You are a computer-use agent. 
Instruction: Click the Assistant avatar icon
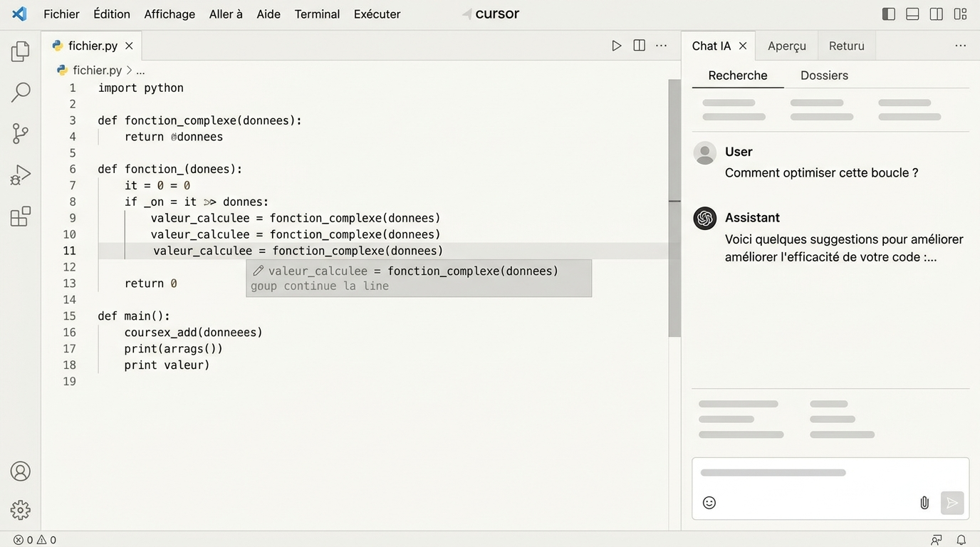705,218
